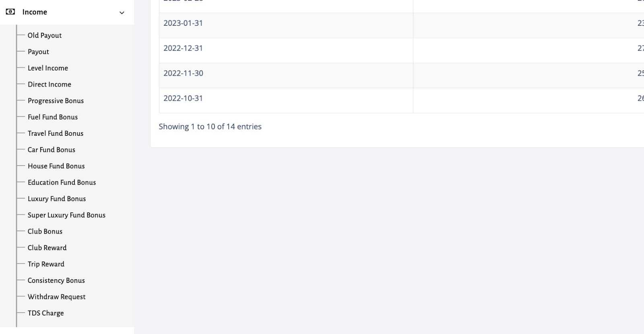Open Travel Fund Bonus
The height and width of the screenshot is (334, 644).
pos(56,133)
